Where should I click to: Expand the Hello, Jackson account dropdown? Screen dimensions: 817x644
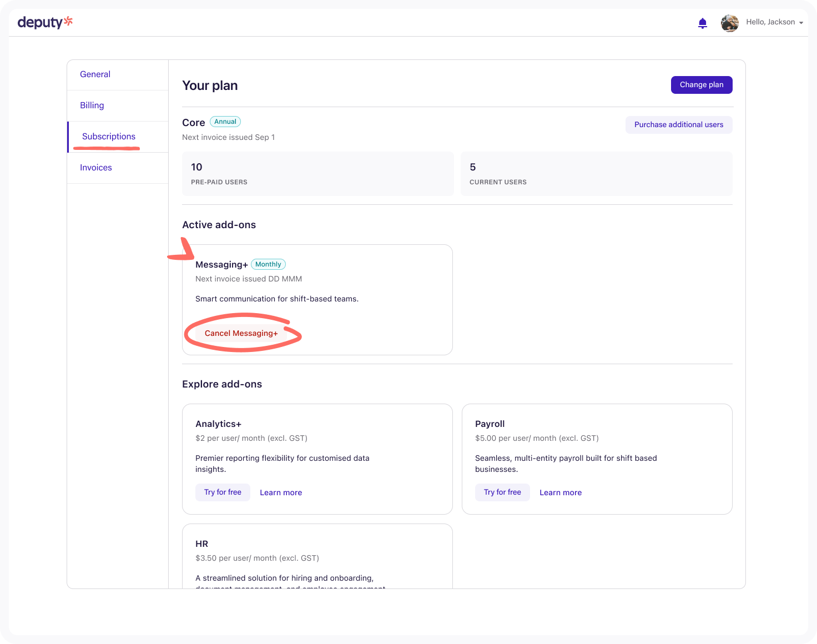tap(775, 22)
